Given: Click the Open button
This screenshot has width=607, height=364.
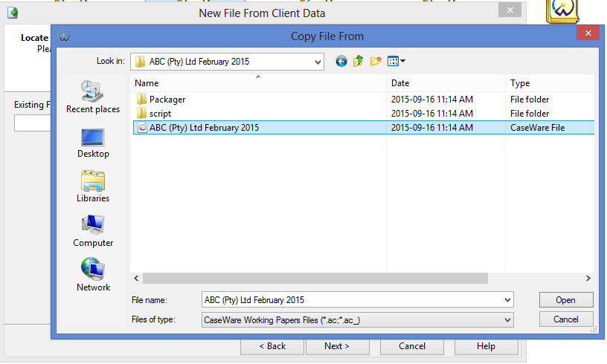Looking at the screenshot, I should pos(565,300).
